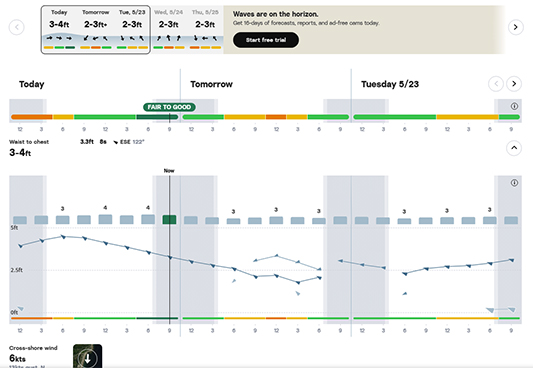Screen dimensions: 533x368
Task: Collapse the Waist to chest surf section
Action: point(514,148)
